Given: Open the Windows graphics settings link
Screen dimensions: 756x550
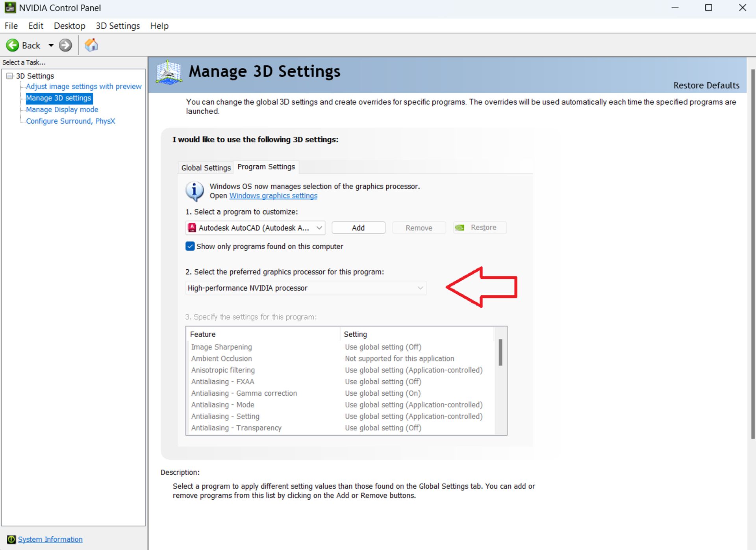Looking at the screenshot, I should pyautogui.click(x=273, y=196).
